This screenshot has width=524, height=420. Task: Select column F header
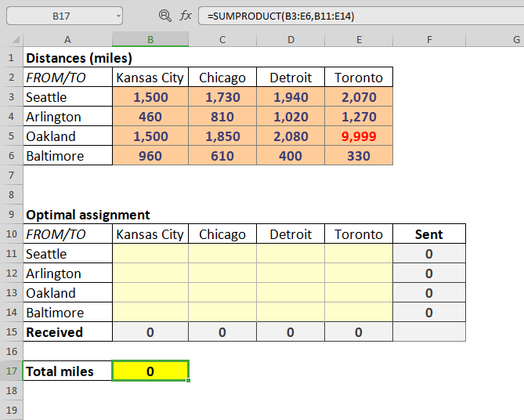pyautogui.click(x=429, y=40)
